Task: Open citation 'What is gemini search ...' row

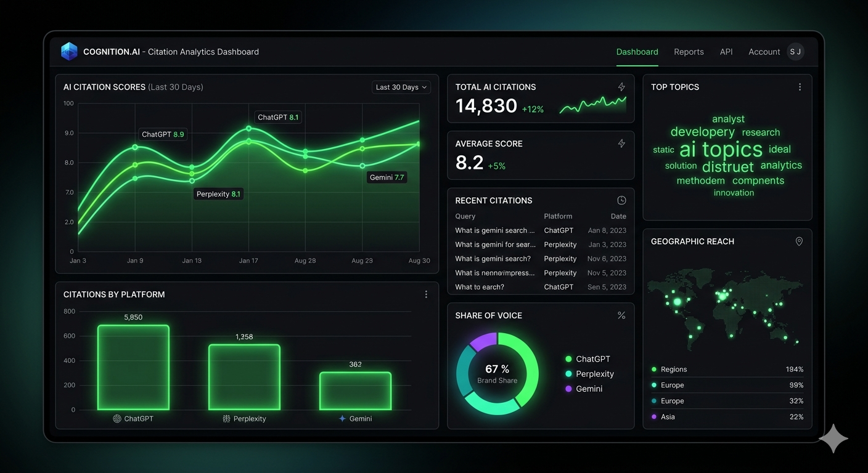Action: click(x=541, y=230)
